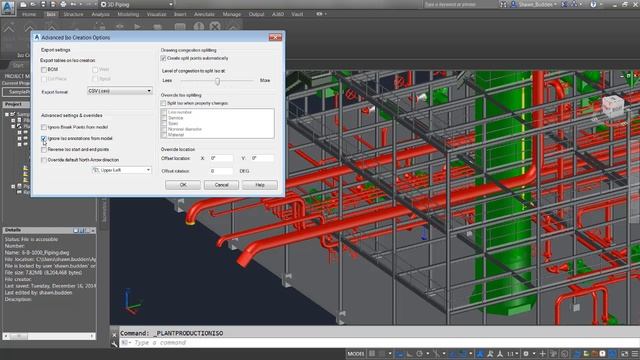Screen dimensions: 640x360
Task: Close the Advanced Iso Creation Options dialog
Action: pyautogui.click(x=276, y=38)
